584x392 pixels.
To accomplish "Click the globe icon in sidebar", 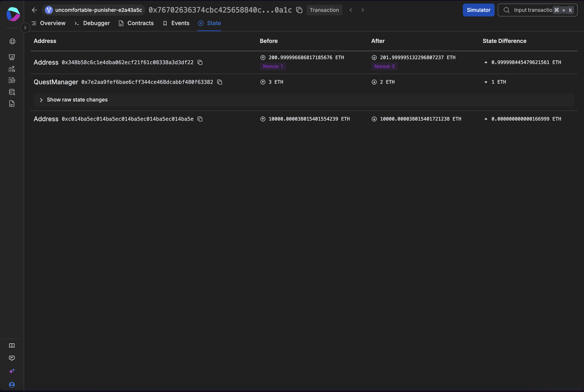I will click(x=12, y=41).
